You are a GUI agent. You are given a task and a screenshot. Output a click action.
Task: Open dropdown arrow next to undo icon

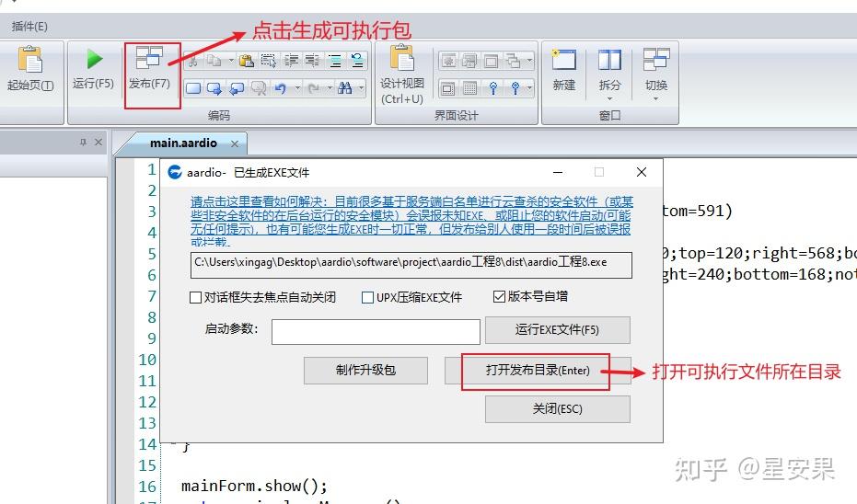[297, 88]
